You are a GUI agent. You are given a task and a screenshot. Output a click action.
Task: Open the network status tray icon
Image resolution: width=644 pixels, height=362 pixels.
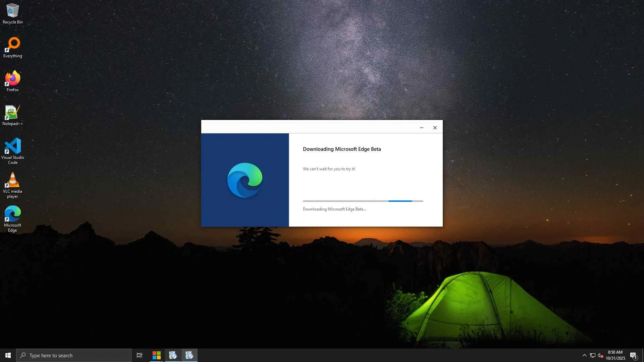[593, 355]
